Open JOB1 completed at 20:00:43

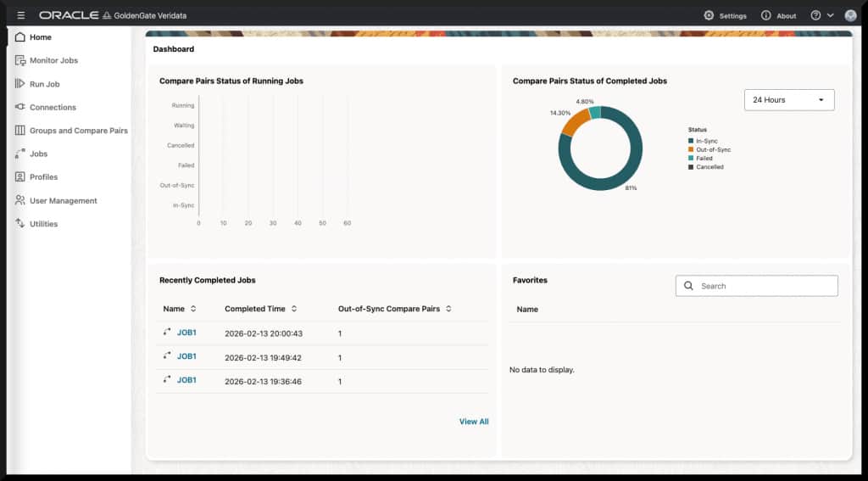pyautogui.click(x=186, y=333)
